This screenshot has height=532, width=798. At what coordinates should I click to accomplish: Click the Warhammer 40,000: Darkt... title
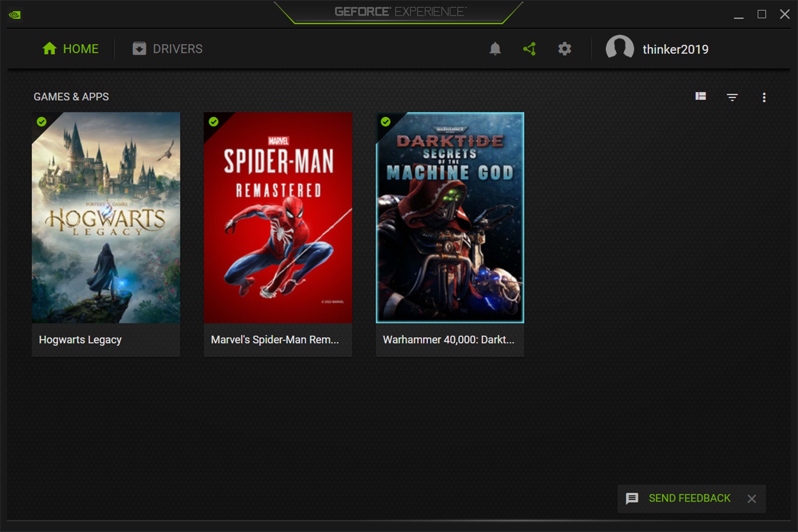point(448,340)
